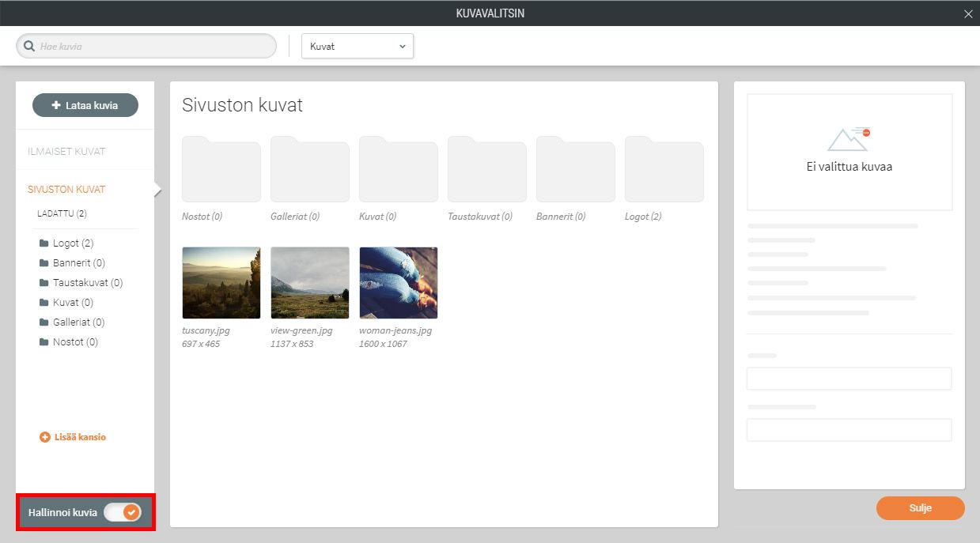Open the Galleriat folder icon in the grid
This screenshot has width=980, height=543.
click(x=310, y=169)
